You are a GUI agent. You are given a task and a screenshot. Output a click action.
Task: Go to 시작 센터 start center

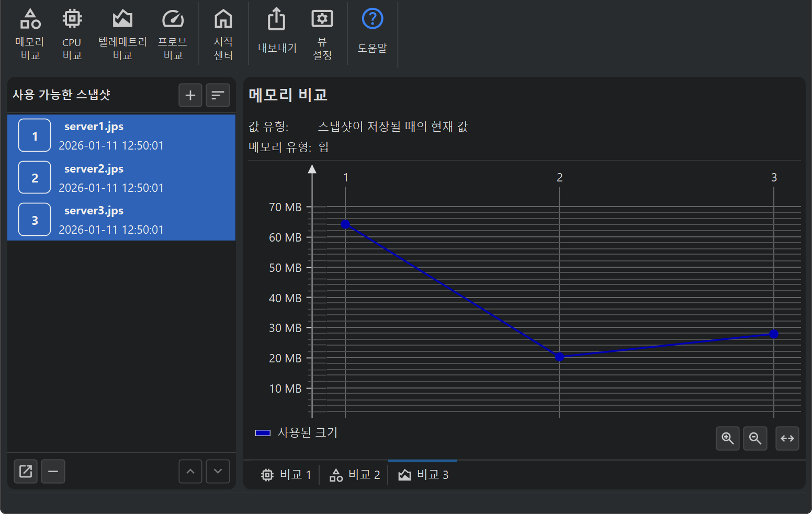[223, 34]
